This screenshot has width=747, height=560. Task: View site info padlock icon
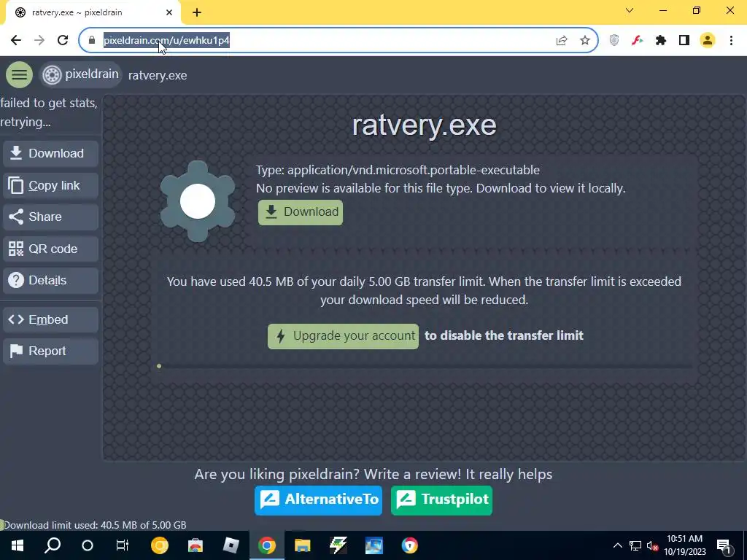click(x=92, y=41)
